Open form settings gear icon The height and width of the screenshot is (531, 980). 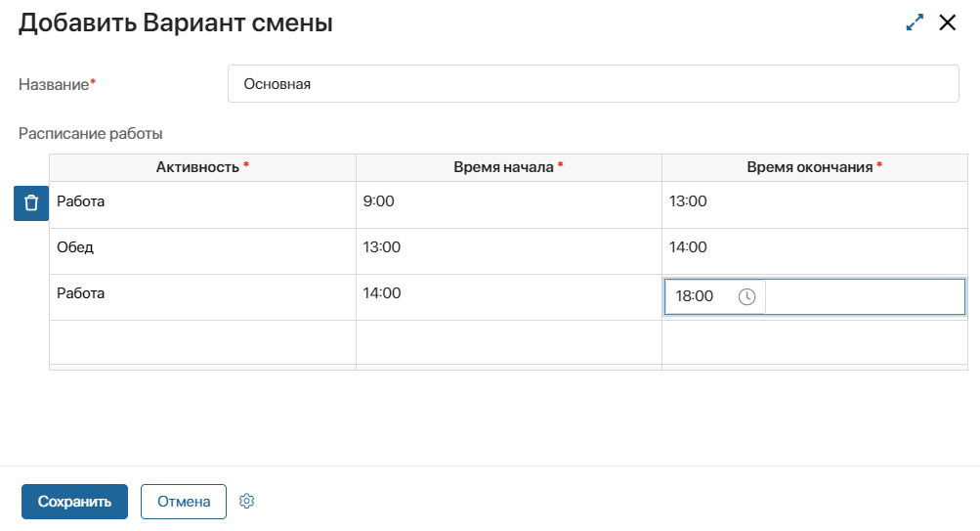(247, 502)
